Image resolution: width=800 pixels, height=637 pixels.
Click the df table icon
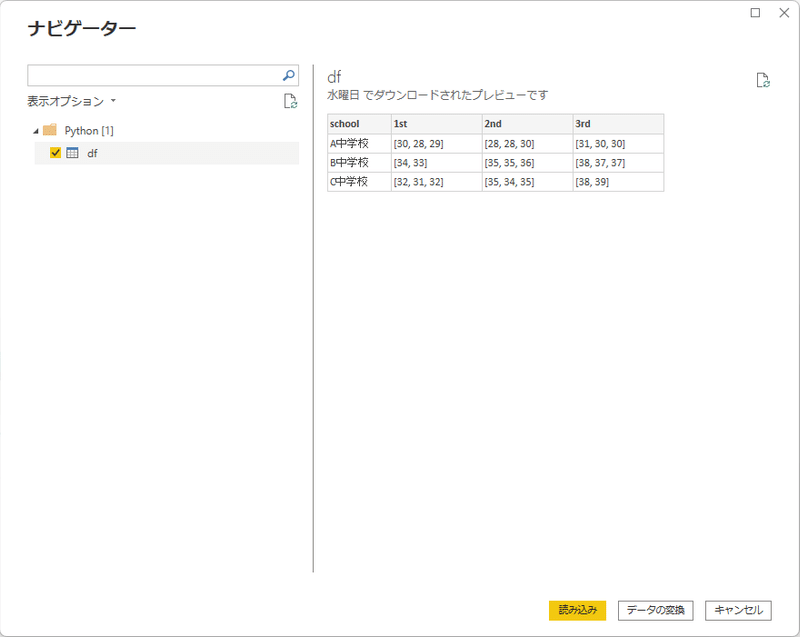click(x=72, y=152)
